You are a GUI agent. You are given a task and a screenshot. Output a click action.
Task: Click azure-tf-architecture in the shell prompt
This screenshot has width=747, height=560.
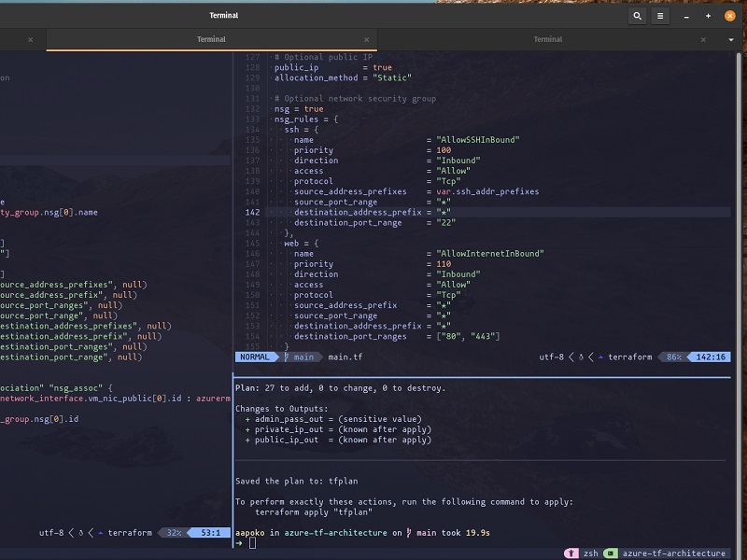335,533
